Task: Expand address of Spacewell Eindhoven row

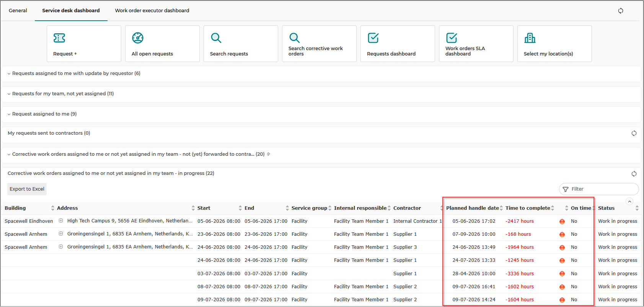Action: [61, 220]
